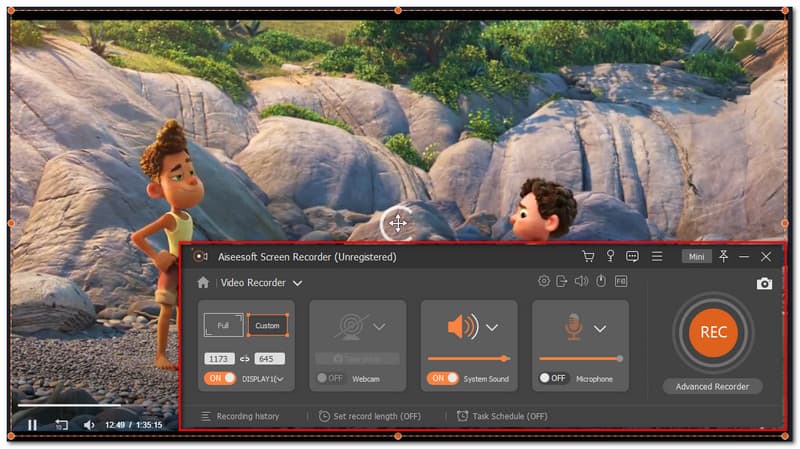This screenshot has height=449, width=800.
Task: Mute the video player volume
Action: point(89,425)
